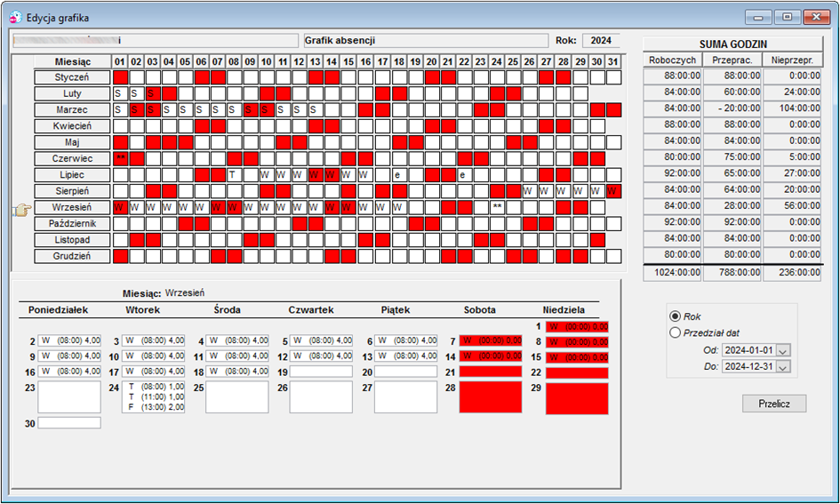The width and height of the screenshot is (840, 504).
Task: Select the Wrzesień month row button
Action: point(72,207)
